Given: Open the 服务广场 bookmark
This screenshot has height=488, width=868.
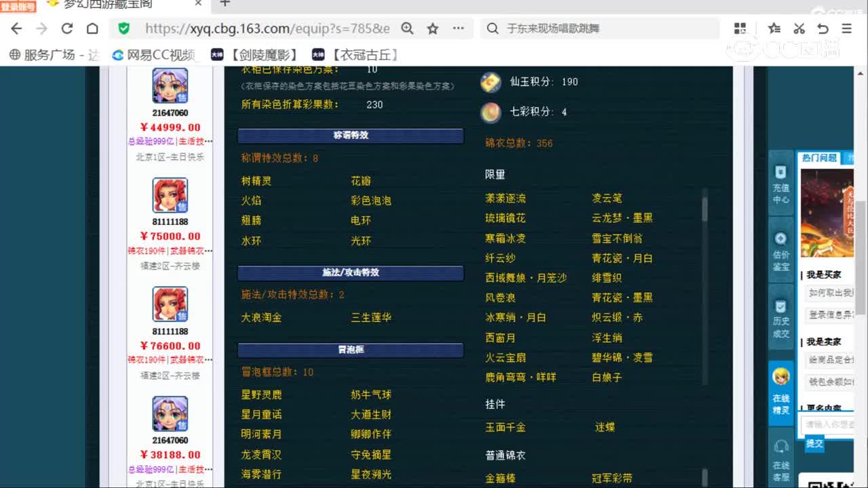Looking at the screenshot, I should 54,55.
